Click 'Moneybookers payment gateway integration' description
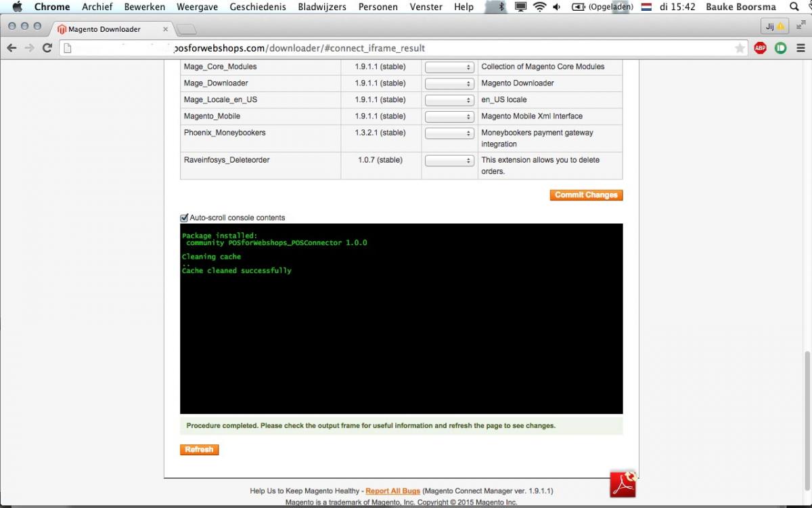Image resolution: width=812 pixels, height=508 pixels. click(537, 138)
